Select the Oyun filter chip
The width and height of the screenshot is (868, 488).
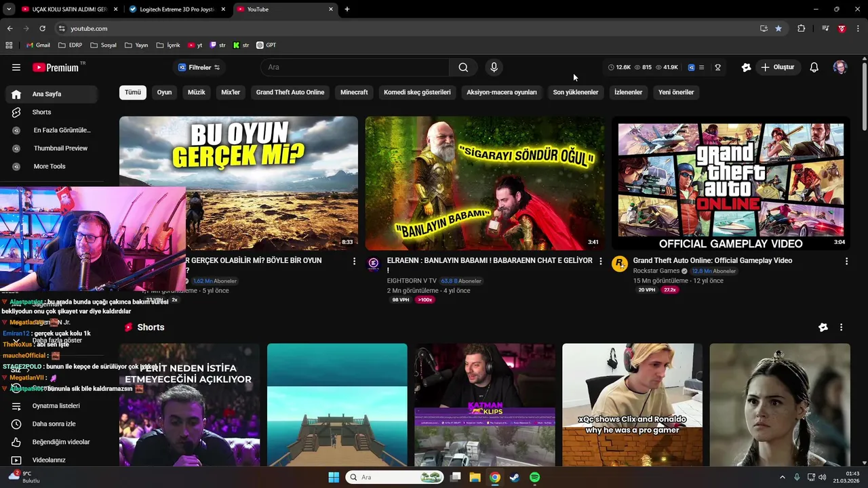pyautogui.click(x=165, y=92)
